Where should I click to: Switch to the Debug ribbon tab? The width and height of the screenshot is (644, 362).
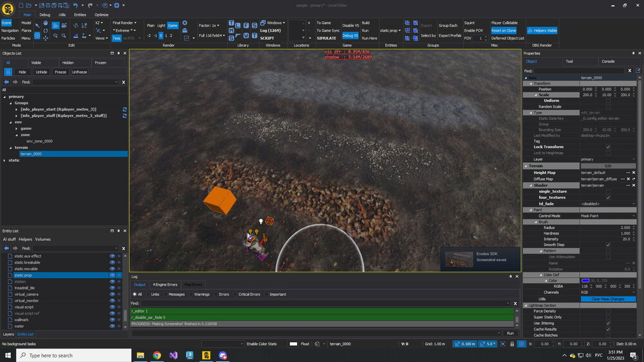[x=44, y=14]
